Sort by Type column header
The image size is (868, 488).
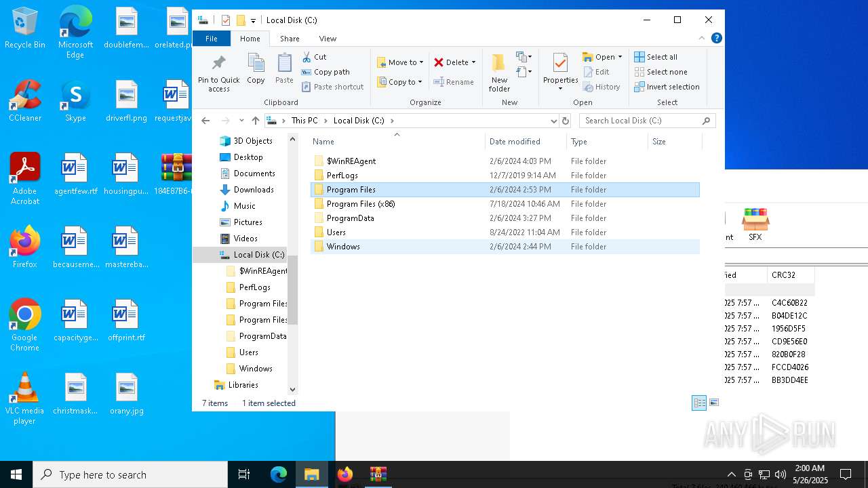[607, 142]
